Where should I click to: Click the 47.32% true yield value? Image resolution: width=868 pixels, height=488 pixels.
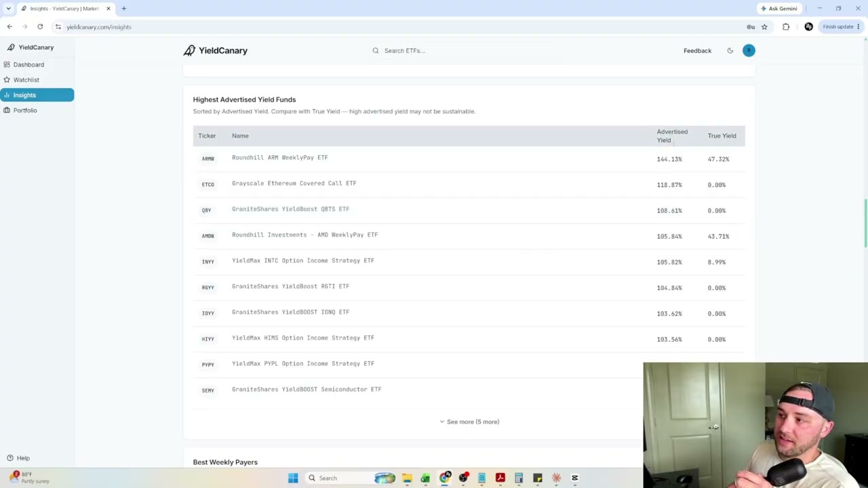point(718,159)
